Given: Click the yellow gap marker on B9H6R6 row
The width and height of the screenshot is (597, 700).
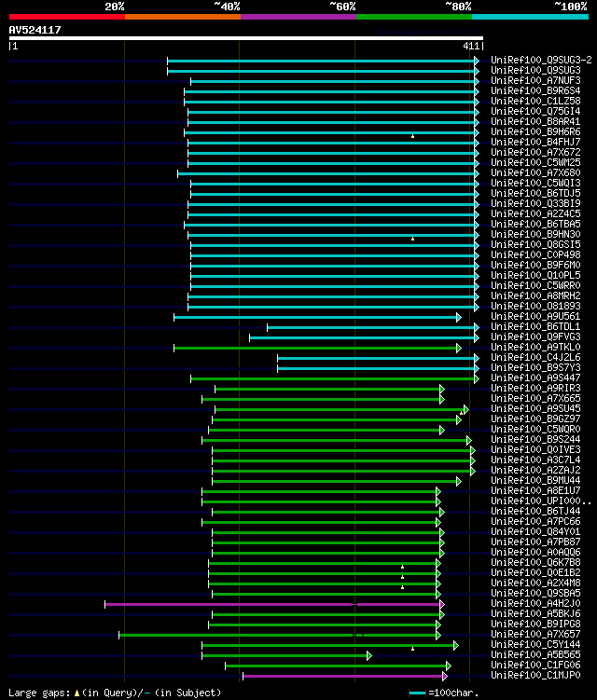Looking at the screenshot, I should pos(412,136).
